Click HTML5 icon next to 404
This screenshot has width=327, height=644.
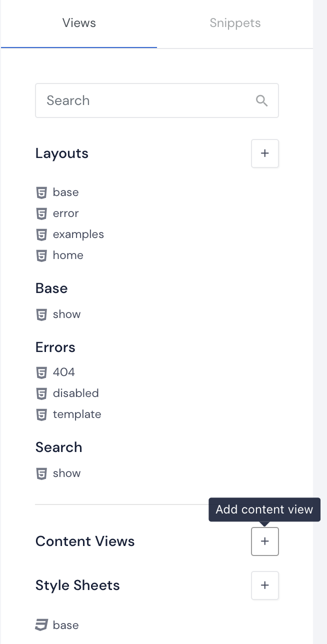pyautogui.click(x=41, y=372)
